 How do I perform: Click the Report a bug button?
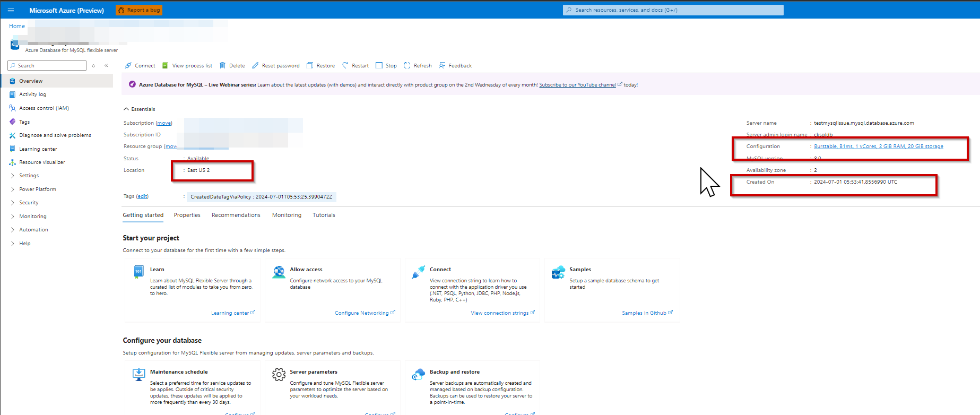pyautogui.click(x=138, y=10)
